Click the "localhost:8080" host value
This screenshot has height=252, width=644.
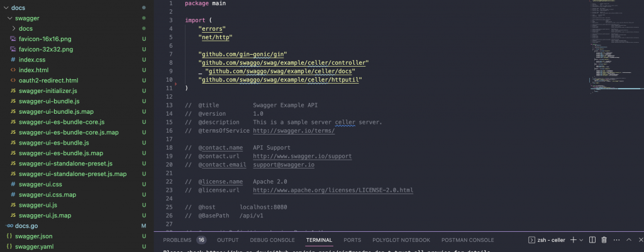pos(264,207)
